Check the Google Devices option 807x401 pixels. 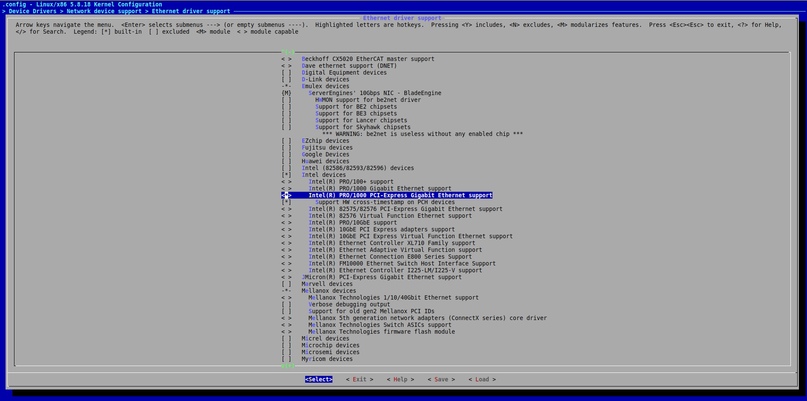pyautogui.click(x=287, y=154)
